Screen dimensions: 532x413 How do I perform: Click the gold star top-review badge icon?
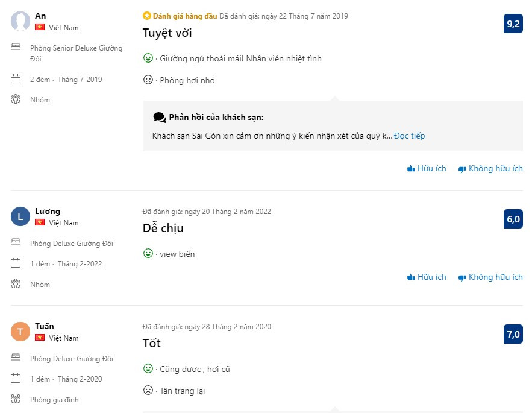pyautogui.click(x=146, y=16)
